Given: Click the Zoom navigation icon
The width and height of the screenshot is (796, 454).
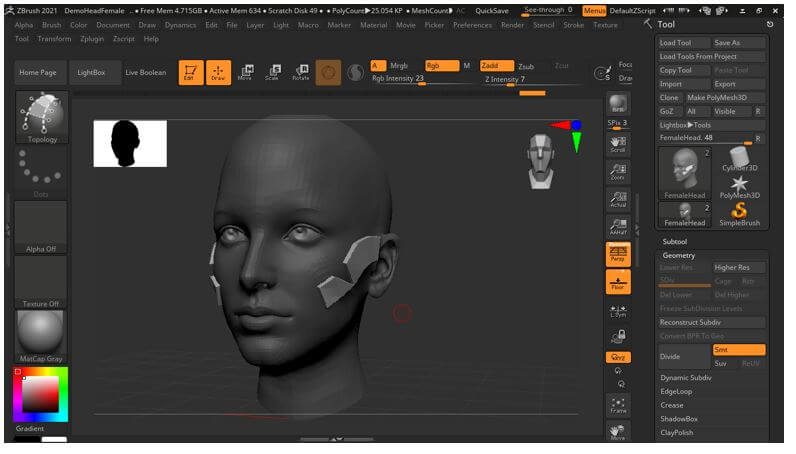Looking at the screenshot, I should pos(618,171).
